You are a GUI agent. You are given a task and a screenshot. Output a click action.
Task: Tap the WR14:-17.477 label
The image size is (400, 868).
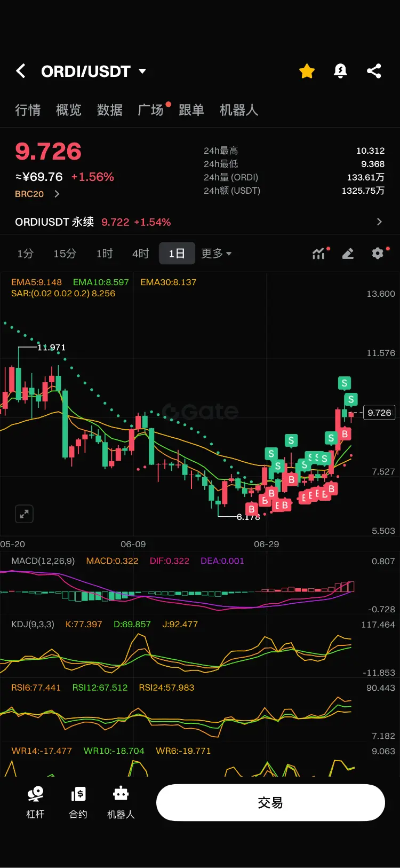[42, 751]
